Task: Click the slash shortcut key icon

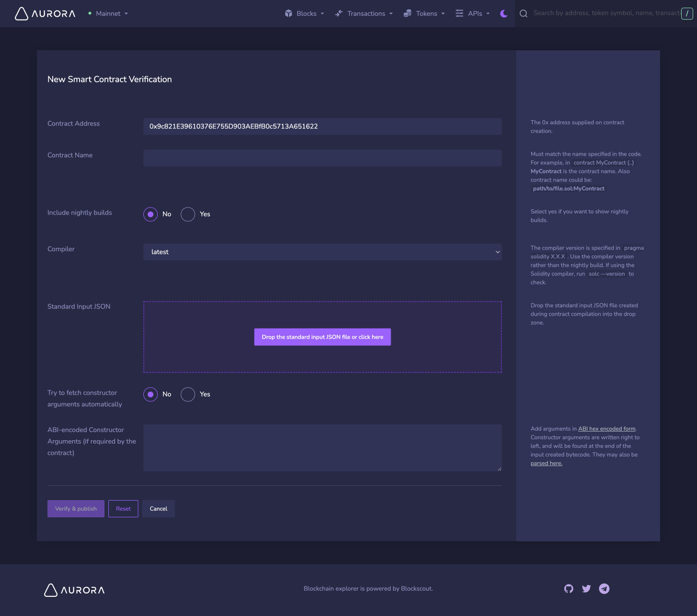Action: tap(687, 13)
